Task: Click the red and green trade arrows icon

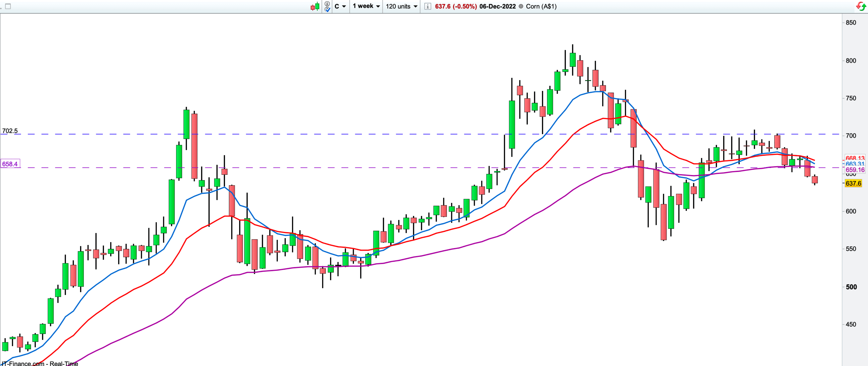Action: coord(861,6)
